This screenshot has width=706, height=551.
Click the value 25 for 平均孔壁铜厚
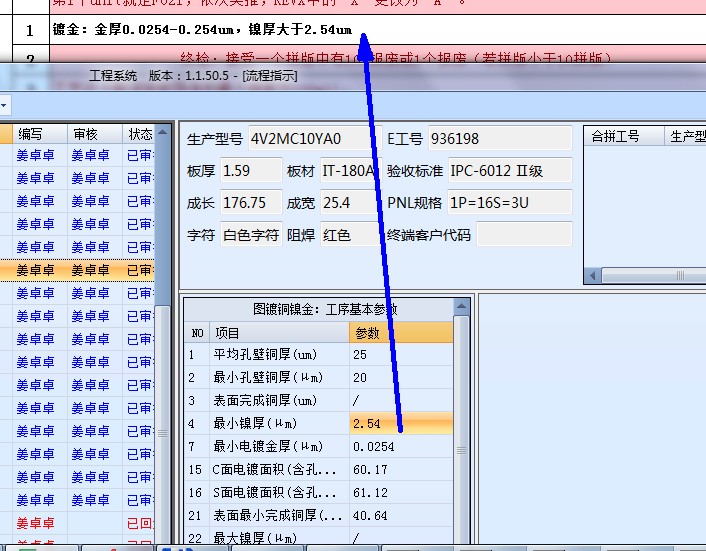click(x=401, y=355)
